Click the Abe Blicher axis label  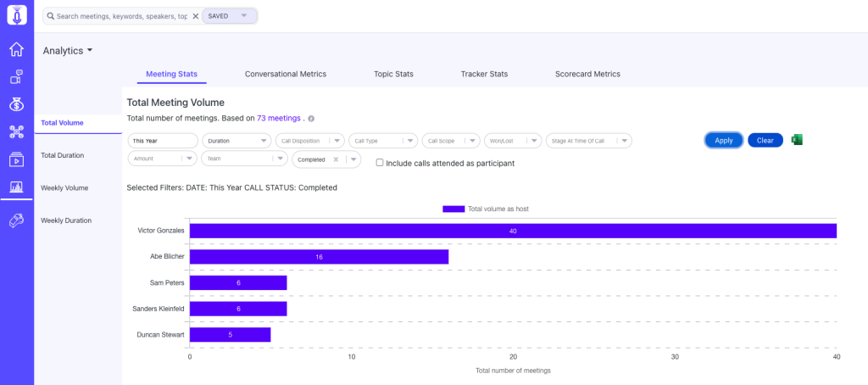(168, 257)
